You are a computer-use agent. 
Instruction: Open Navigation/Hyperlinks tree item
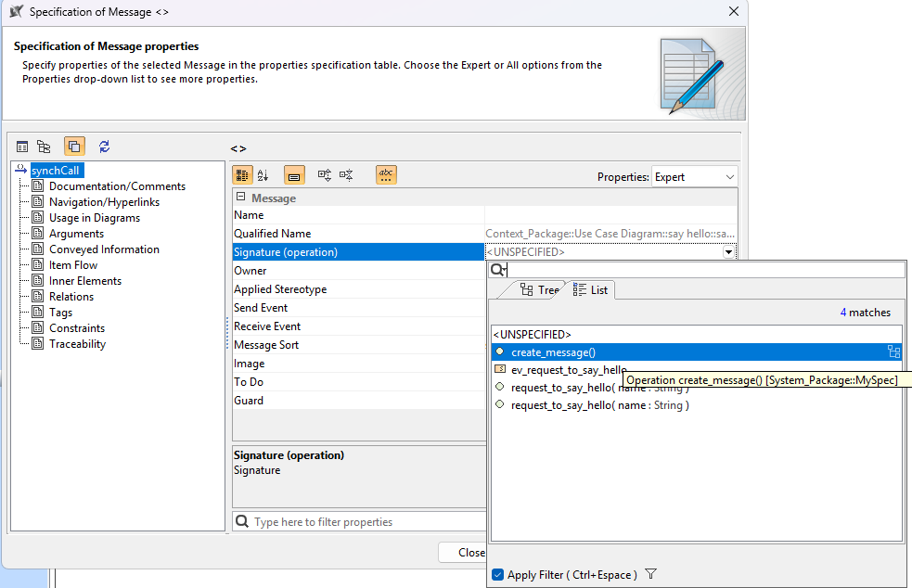point(104,202)
